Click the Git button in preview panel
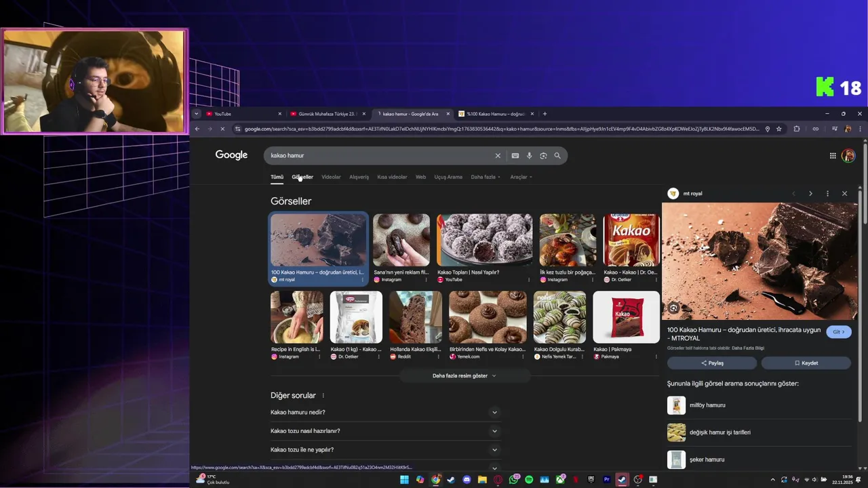This screenshot has width=868, height=488. coord(839,332)
